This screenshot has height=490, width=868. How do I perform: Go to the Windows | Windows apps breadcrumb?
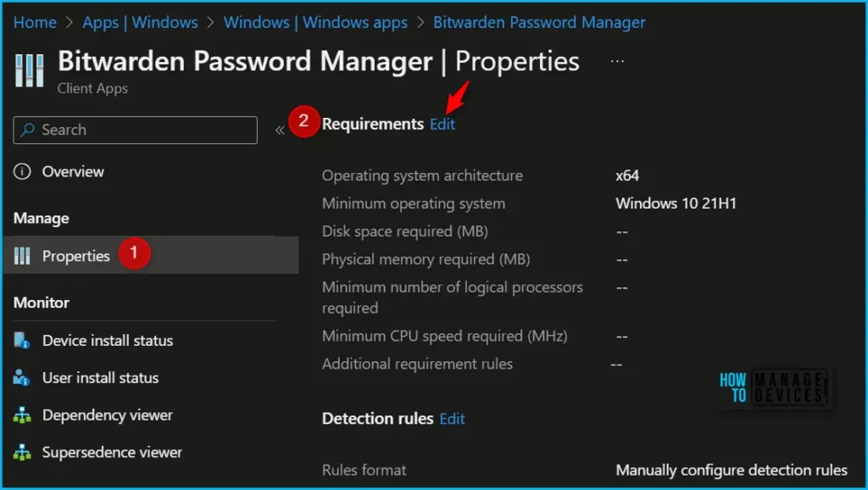tap(315, 22)
